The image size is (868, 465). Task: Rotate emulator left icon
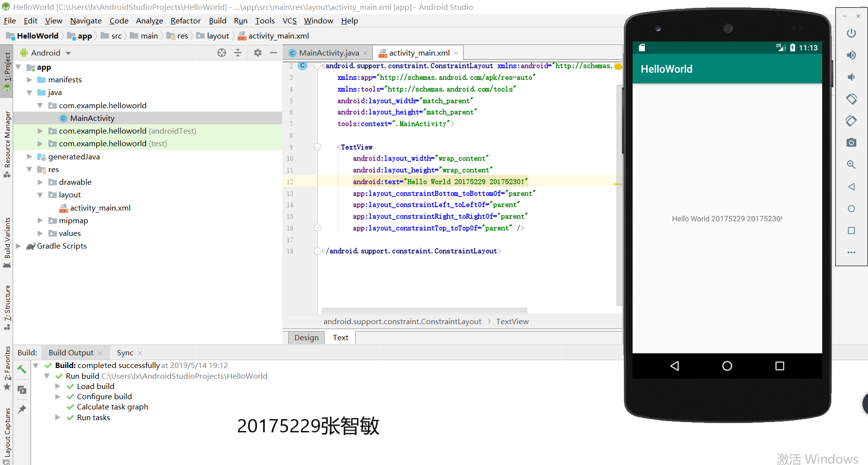851,99
